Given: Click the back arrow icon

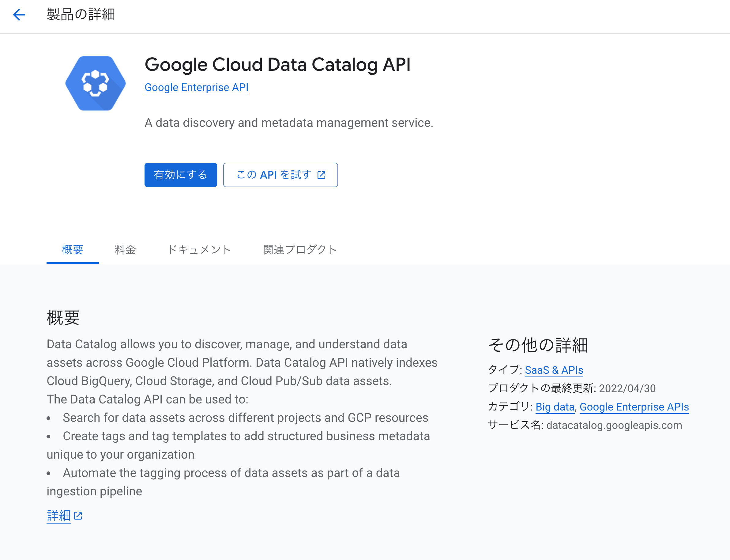Looking at the screenshot, I should (19, 15).
